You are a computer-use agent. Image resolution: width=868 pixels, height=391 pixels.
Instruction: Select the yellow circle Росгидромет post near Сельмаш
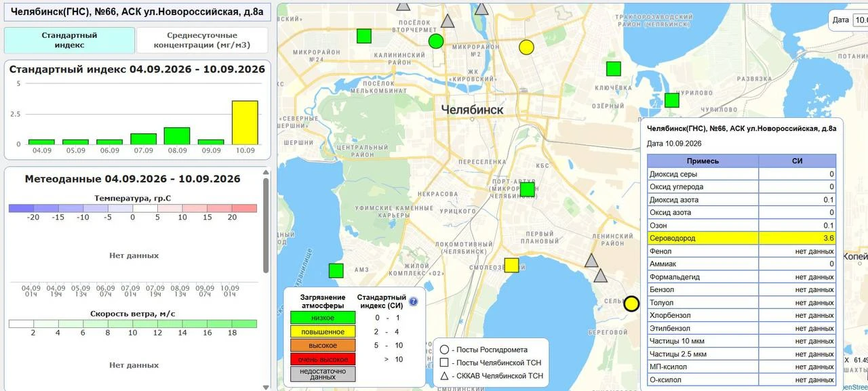(x=631, y=304)
